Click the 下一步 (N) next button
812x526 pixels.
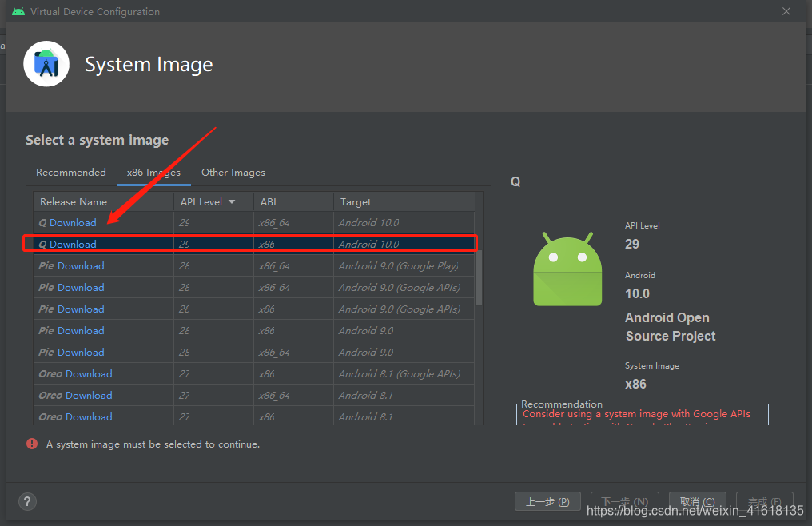tap(624, 502)
